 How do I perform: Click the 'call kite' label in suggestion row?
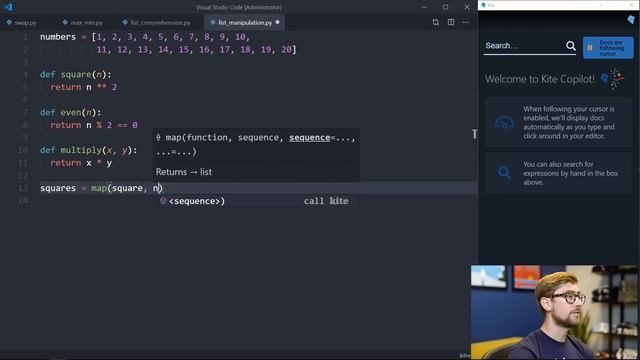pos(326,201)
